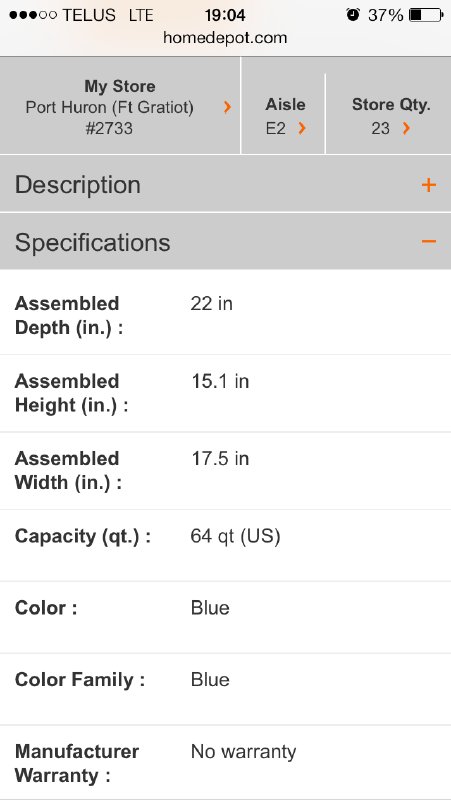The height and width of the screenshot is (800, 451).
Task: Tap the No warranty value
Action: (x=243, y=752)
